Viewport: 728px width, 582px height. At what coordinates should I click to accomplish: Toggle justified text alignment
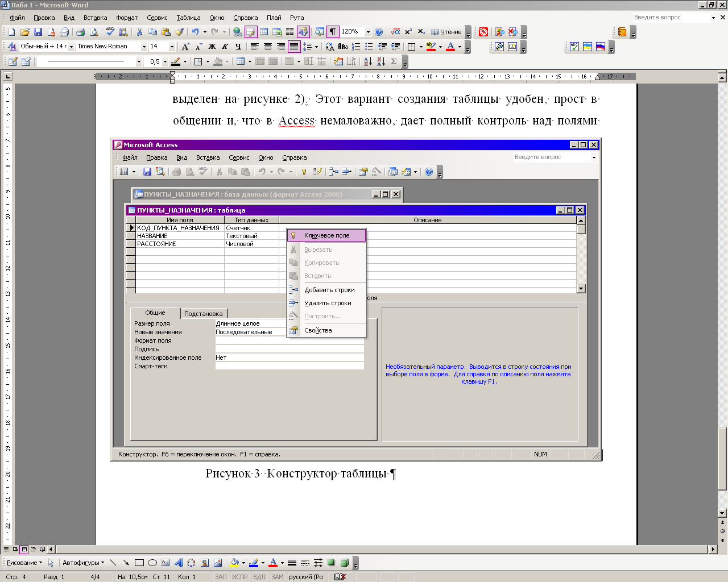294,47
